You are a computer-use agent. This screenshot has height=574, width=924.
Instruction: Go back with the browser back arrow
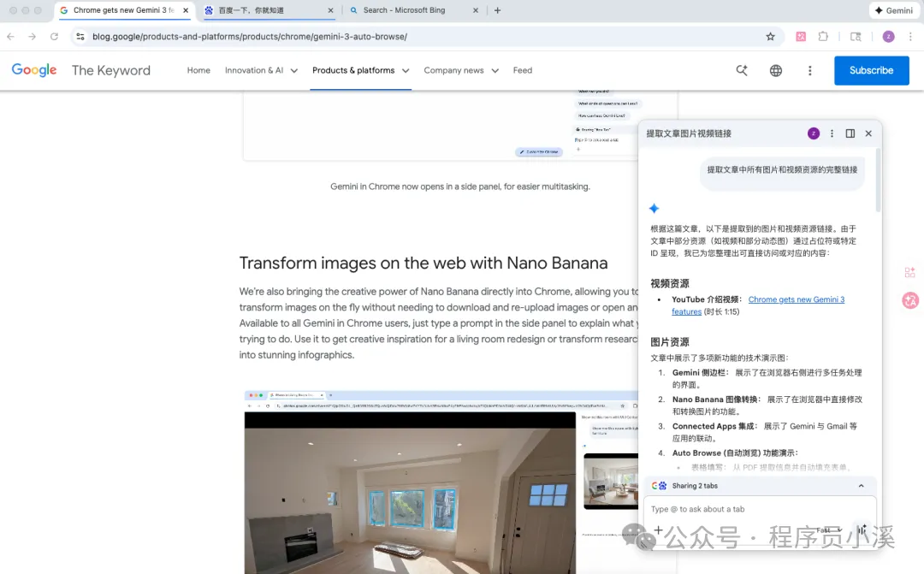pyautogui.click(x=10, y=37)
